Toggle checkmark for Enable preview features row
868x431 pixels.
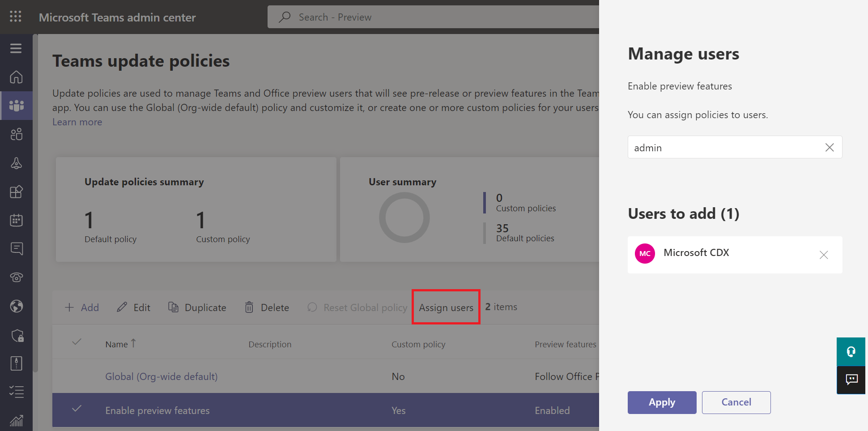pyautogui.click(x=77, y=409)
